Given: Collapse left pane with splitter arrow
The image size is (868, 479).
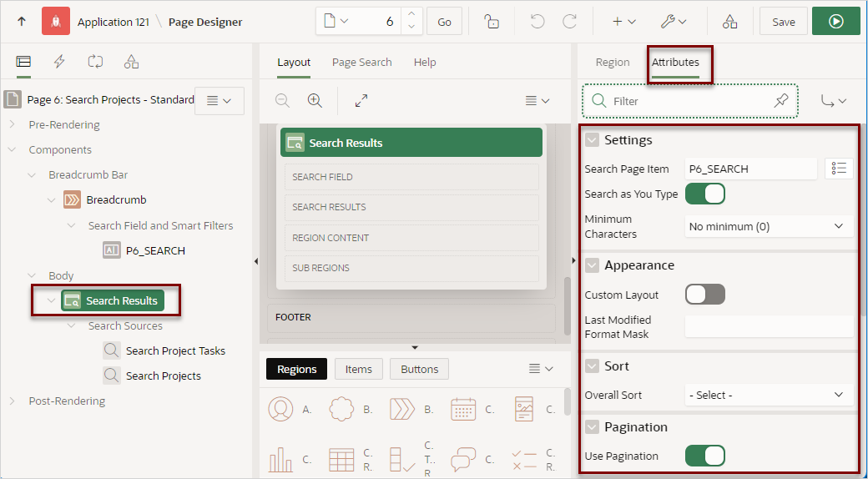Looking at the screenshot, I should click(255, 261).
